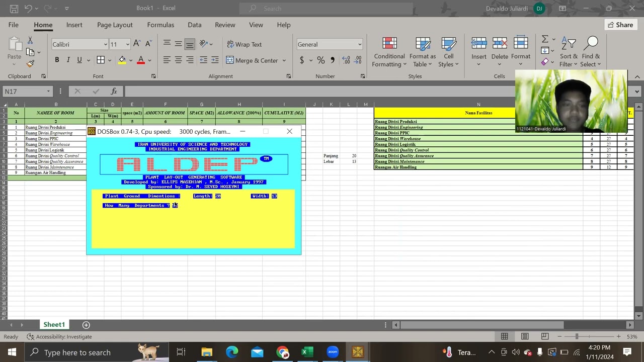The image size is (644, 362).
Task: Apply Percent Style format
Action: point(321,60)
